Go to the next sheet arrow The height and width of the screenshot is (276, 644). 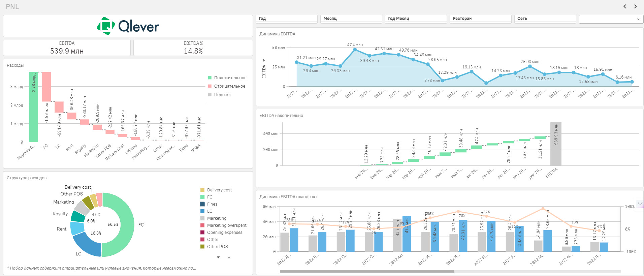(x=635, y=6)
